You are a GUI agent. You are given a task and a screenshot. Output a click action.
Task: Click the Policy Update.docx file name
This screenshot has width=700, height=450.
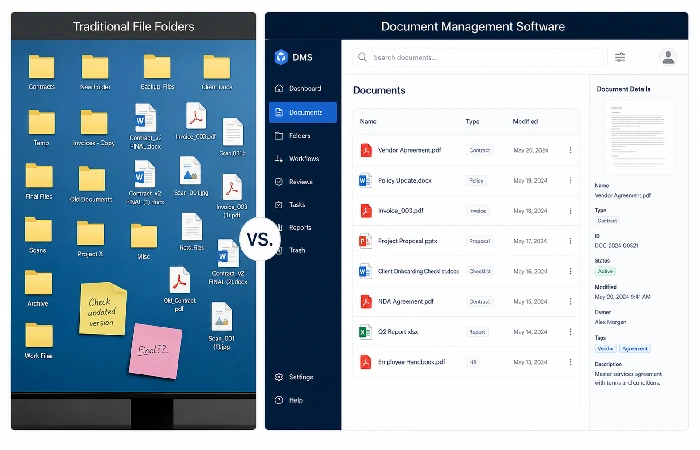404,180
